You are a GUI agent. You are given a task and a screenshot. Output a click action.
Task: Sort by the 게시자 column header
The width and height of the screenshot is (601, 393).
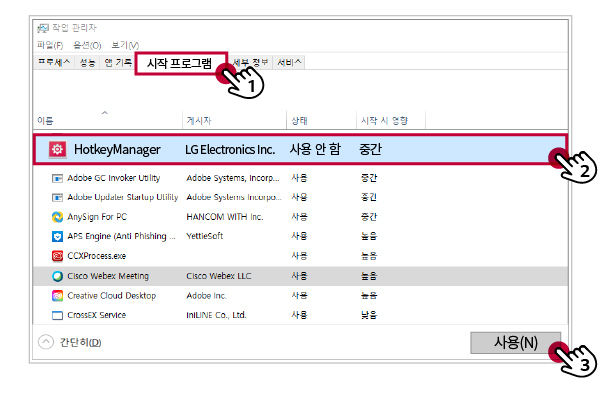(x=235, y=121)
